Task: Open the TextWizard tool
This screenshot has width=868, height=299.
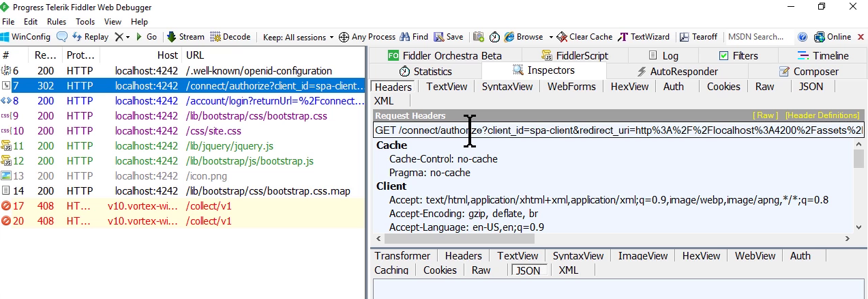Action: click(644, 37)
